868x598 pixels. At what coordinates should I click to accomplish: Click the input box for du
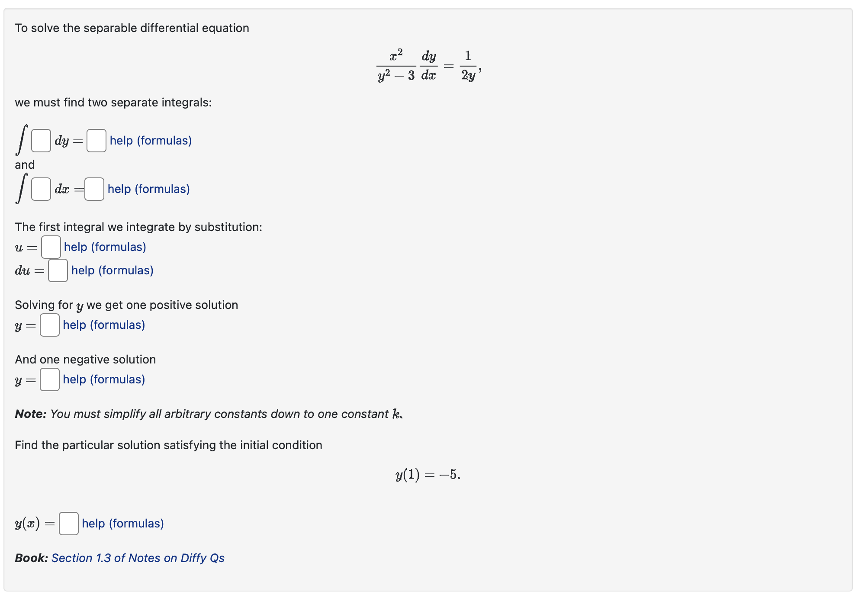click(58, 270)
